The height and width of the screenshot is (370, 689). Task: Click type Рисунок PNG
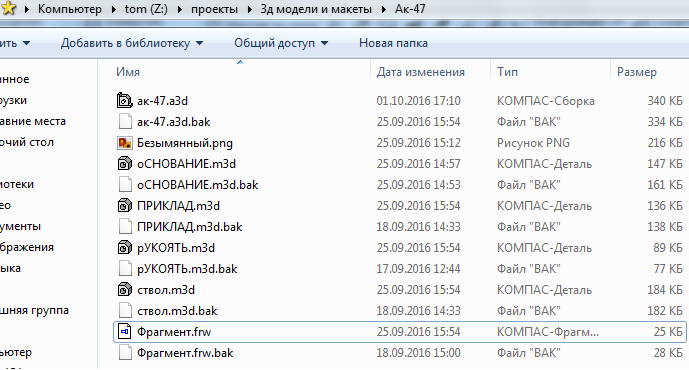tap(533, 143)
